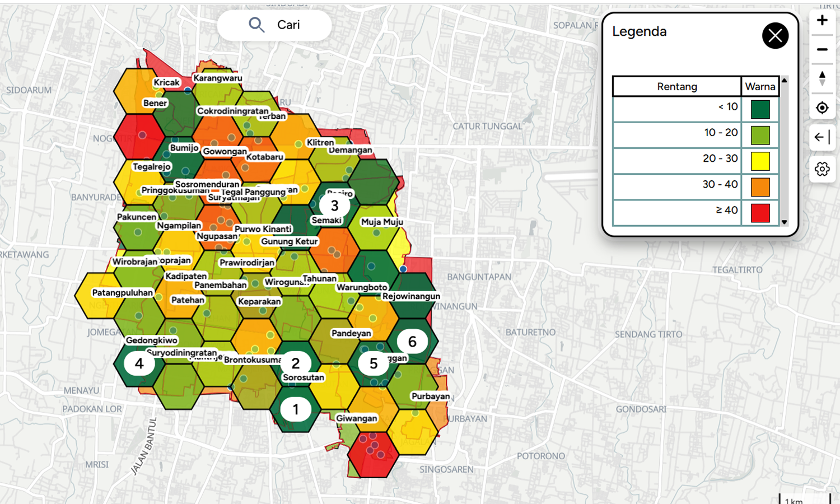Open map settings gear icon
Viewport: 840px width, 504px height.
[x=822, y=169]
